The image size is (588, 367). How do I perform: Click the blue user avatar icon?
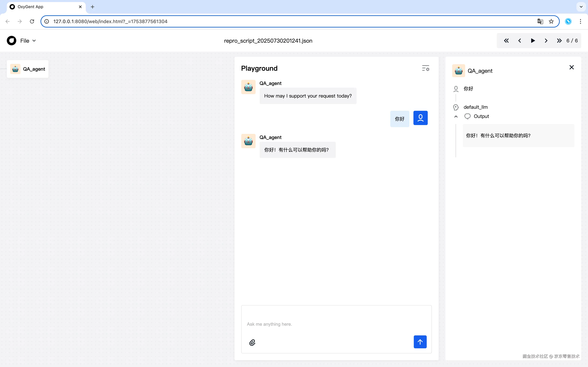coord(420,118)
